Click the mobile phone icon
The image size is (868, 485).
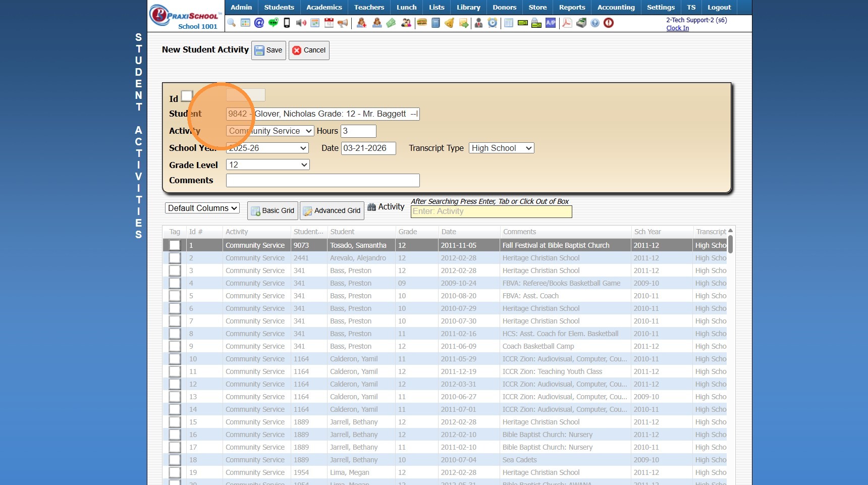287,23
